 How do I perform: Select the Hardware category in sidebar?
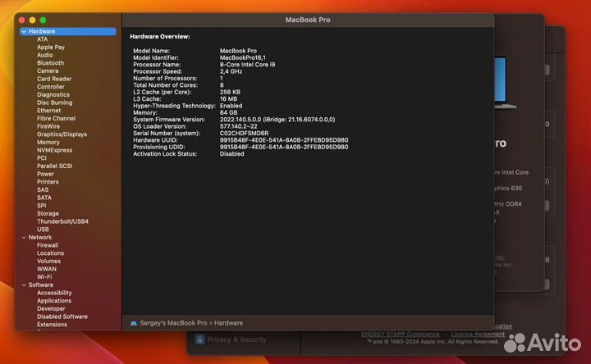click(68, 32)
